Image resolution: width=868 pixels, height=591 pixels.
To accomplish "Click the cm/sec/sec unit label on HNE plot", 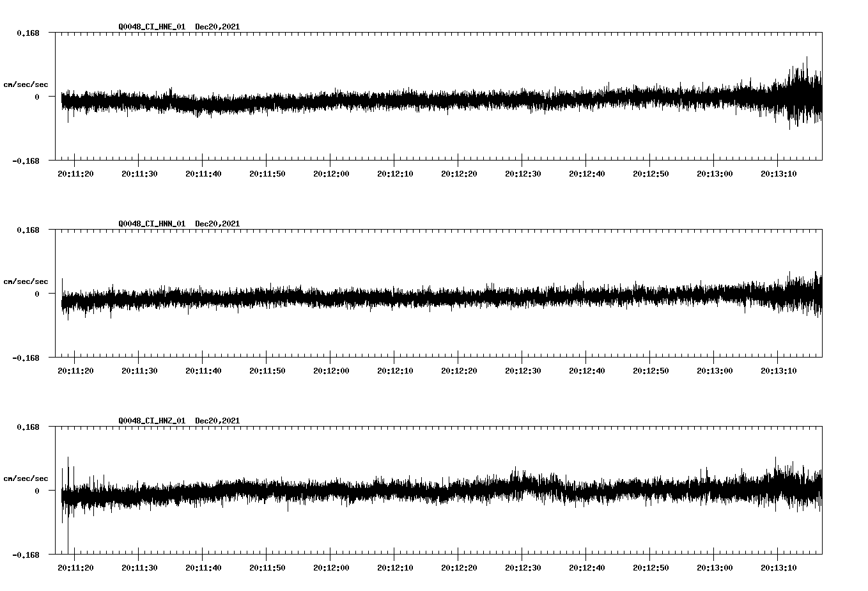I will (x=26, y=84).
